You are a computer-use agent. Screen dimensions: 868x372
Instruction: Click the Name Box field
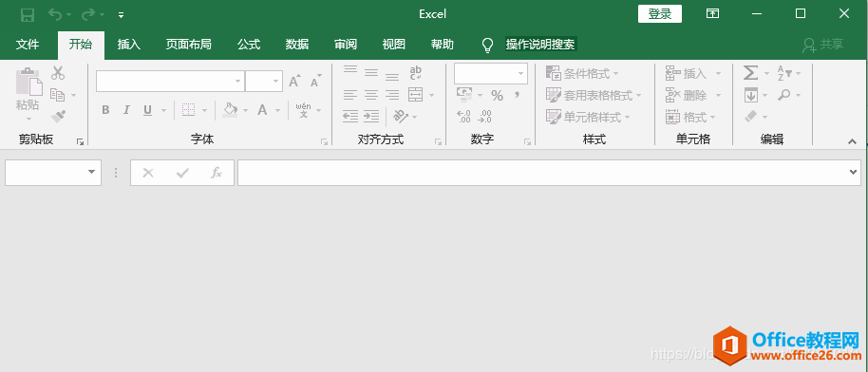coord(53,173)
